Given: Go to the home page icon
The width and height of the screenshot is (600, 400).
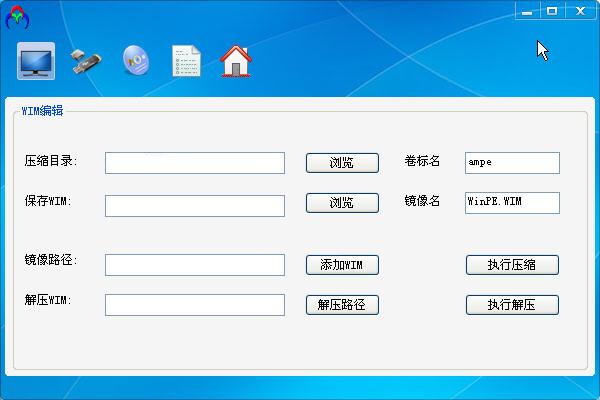Looking at the screenshot, I should coord(235,61).
